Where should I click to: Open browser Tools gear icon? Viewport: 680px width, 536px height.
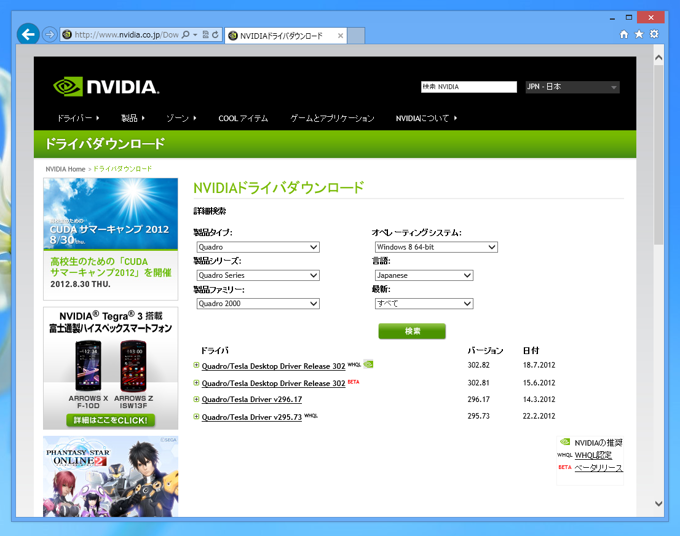pyautogui.click(x=654, y=34)
